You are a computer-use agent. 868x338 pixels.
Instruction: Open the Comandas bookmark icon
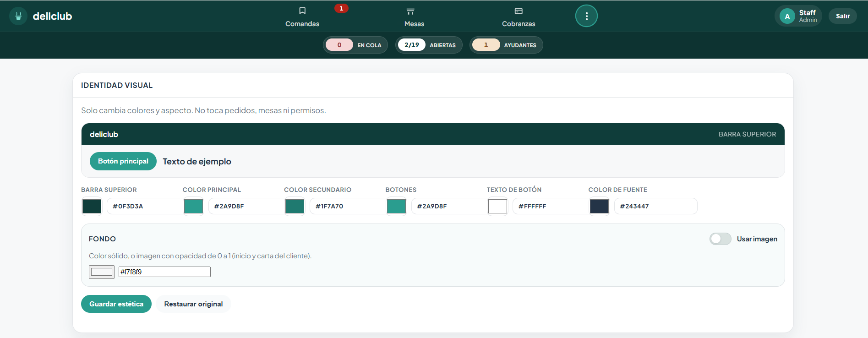pyautogui.click(x=302, y=11)
